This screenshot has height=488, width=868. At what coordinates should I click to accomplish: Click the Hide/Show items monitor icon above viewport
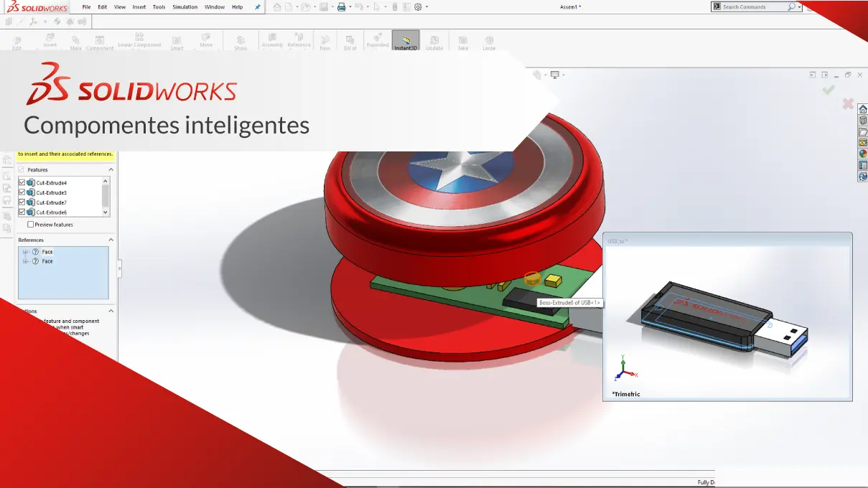(x=554, y=75)
